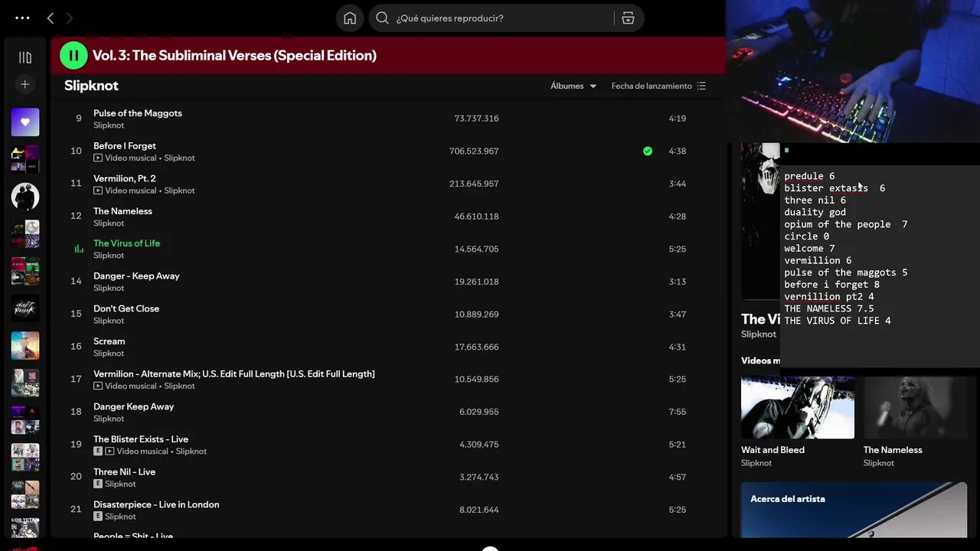This screenshot has height=551, width=980.
Task: Select the Before I Forget track title
Action: click(125, 145)
